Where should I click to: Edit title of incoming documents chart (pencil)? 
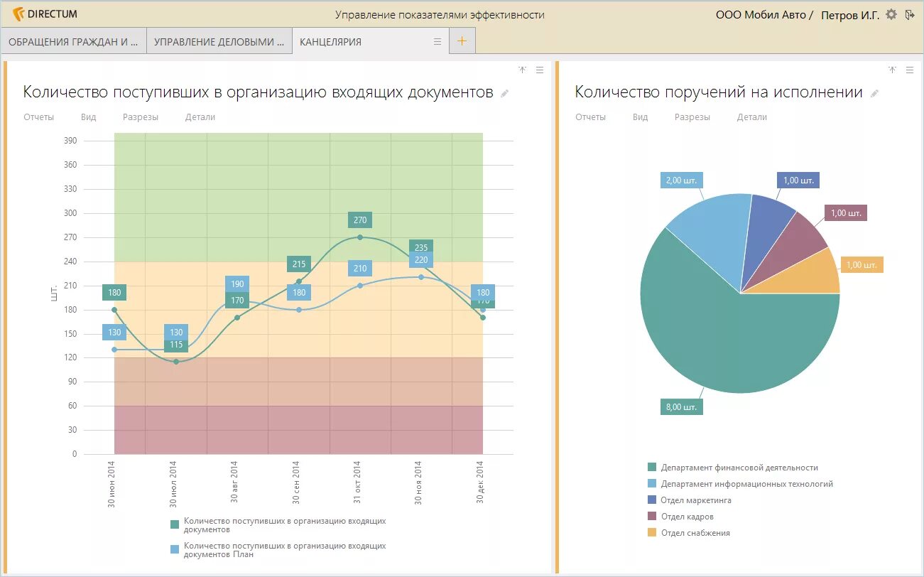(x=505, y=93)
